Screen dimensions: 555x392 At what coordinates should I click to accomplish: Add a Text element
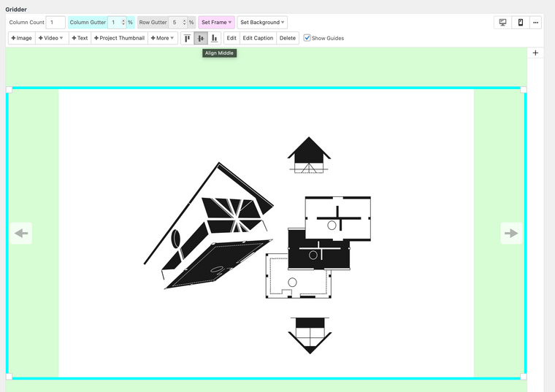(x=80, y=38)
